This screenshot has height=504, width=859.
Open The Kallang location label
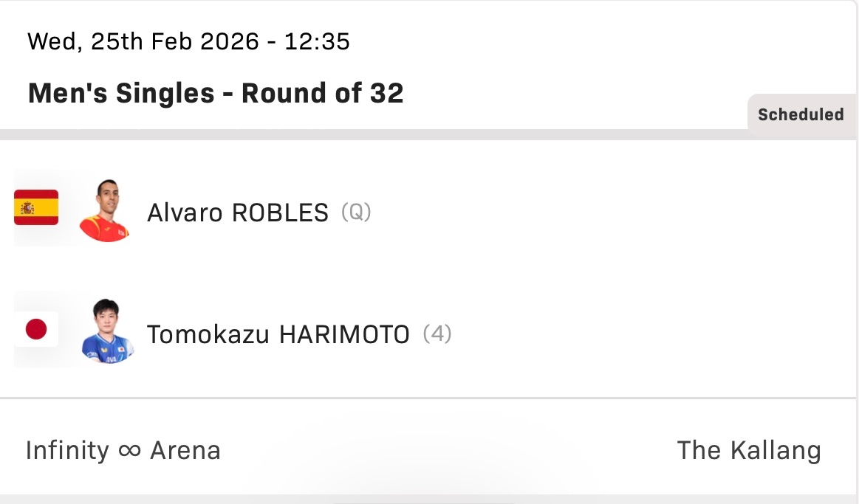pos(748,450)
